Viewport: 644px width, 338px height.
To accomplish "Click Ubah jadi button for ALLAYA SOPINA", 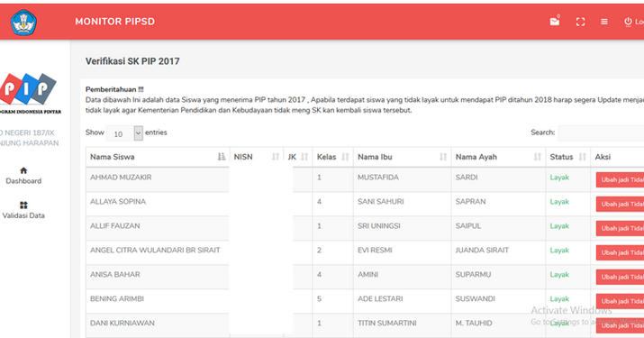I will point(620,204).
